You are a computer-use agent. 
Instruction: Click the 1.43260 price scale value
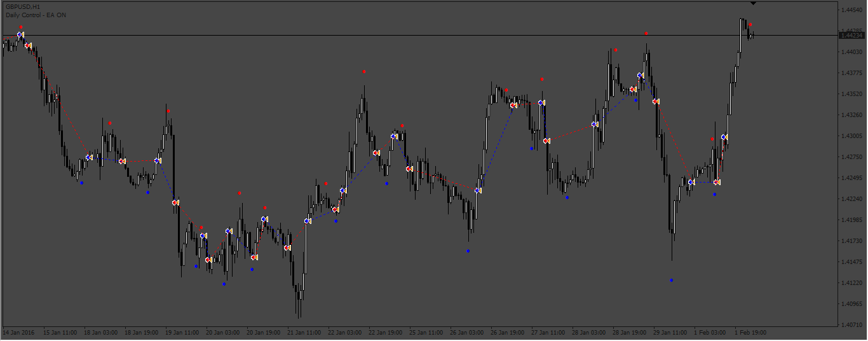click(x=851, y=115)
